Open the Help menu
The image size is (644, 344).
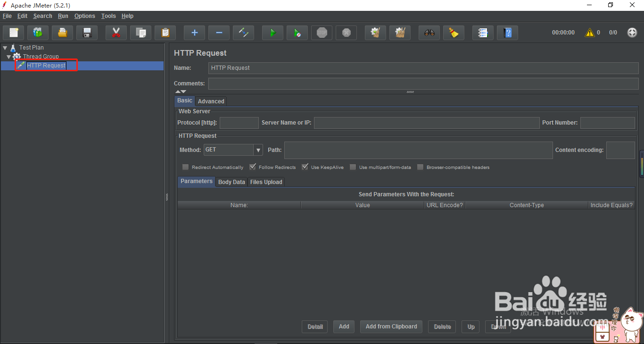pyautogui.click(x=127, y=16)
